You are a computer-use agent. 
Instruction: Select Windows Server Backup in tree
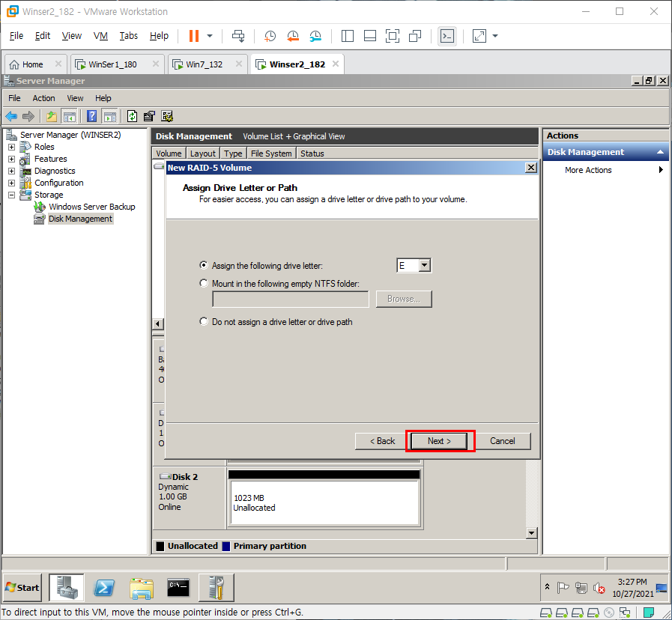pyautogui.click(x=91, y=207)
